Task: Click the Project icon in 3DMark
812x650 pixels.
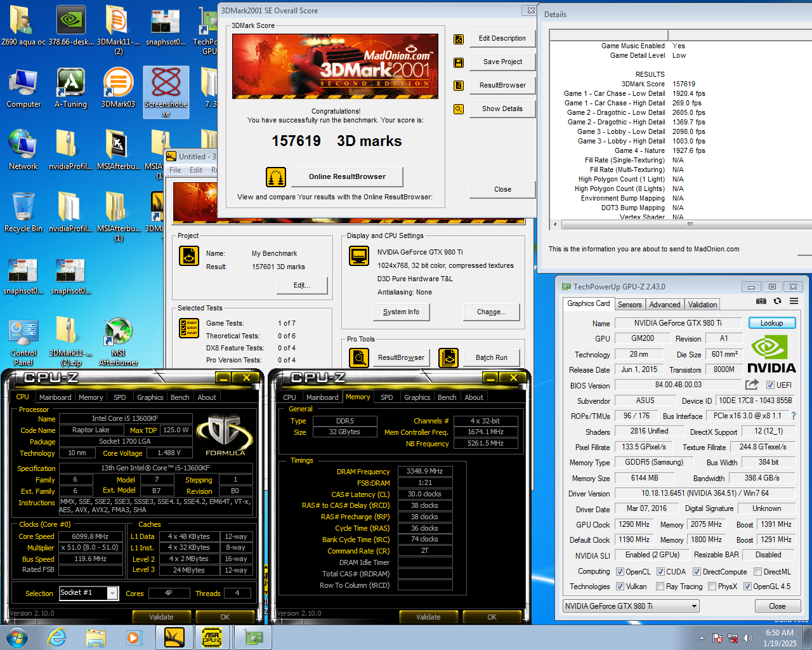Action: pos(189,256)
